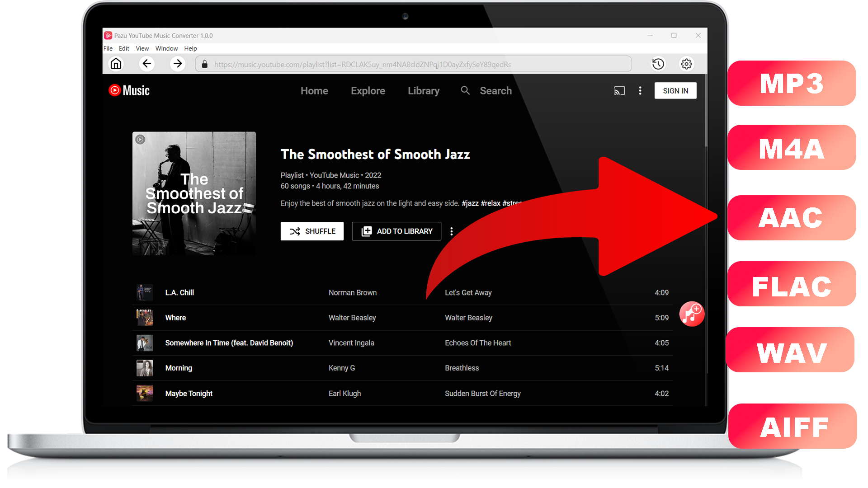Click the 5:14 duration of Morning
This screenshot has height=488, width=868.
pos(661,368)
